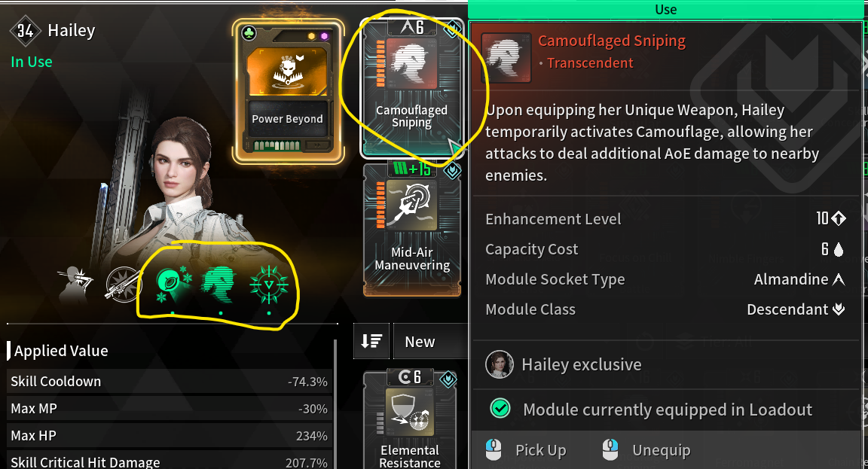Click the Descendant module class icon

point(839,309)
